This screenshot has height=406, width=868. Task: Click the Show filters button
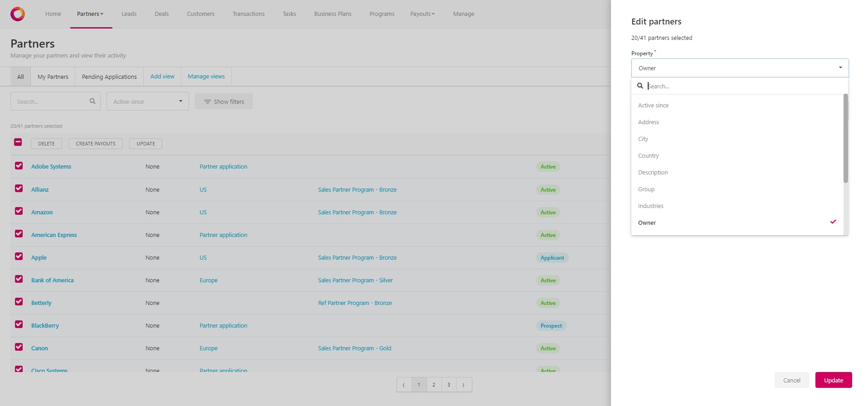[224, 101]
